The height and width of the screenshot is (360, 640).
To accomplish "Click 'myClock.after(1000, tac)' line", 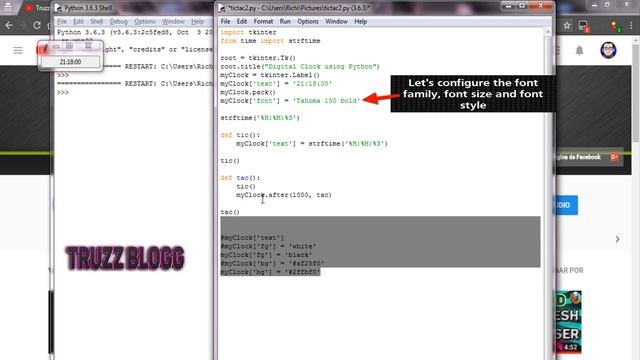I will click(x=284, y=195).
